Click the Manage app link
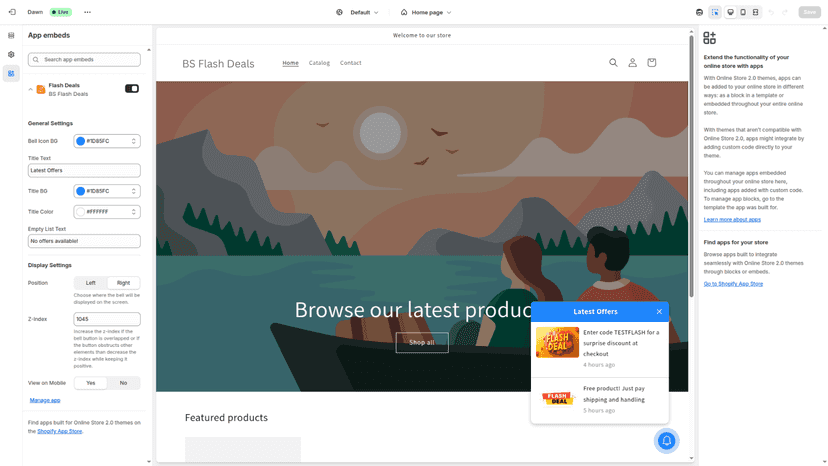The height and width of the screenshot is (466, 828). 45,400
